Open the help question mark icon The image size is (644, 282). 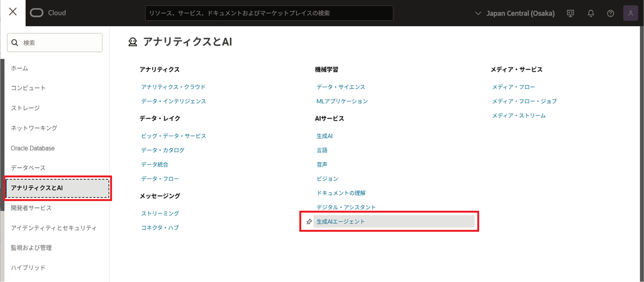tap(610, 13)
